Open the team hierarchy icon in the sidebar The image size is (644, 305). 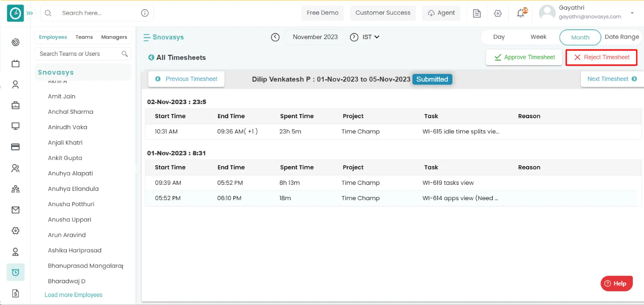pyautogui.click(x=16, y=189)
